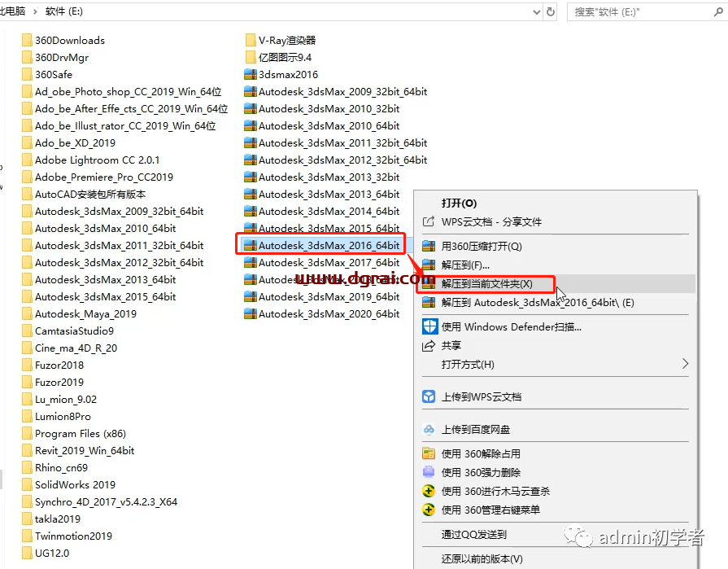Select folder Ado_be_Illust_rator_CC_2019_Win_64位

coord(125,126)
